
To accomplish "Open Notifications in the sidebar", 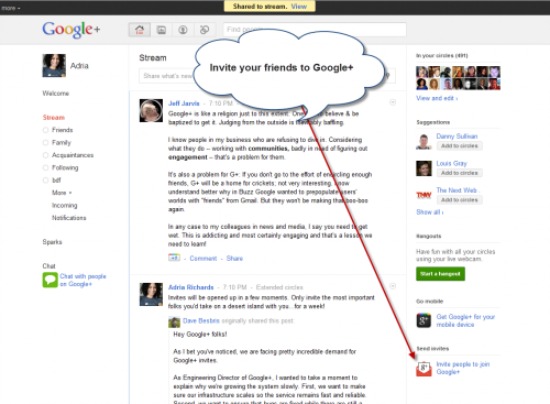I will pos(69,218).
